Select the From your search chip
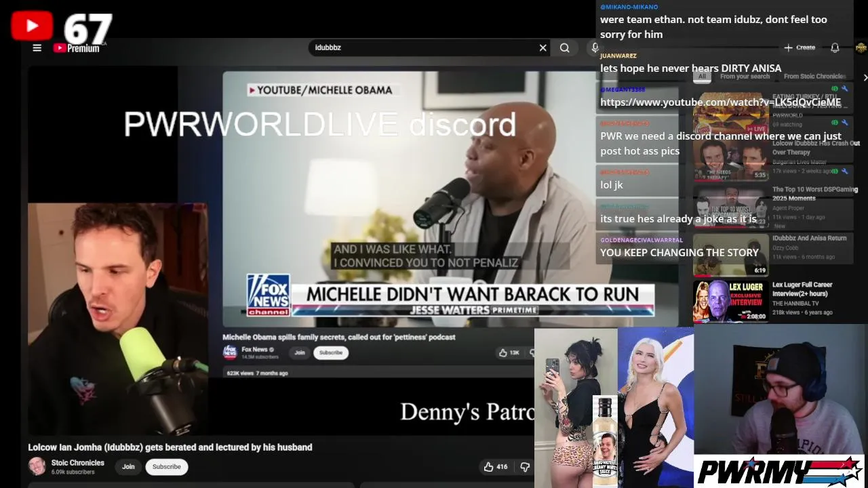 [x=745, y=77]
